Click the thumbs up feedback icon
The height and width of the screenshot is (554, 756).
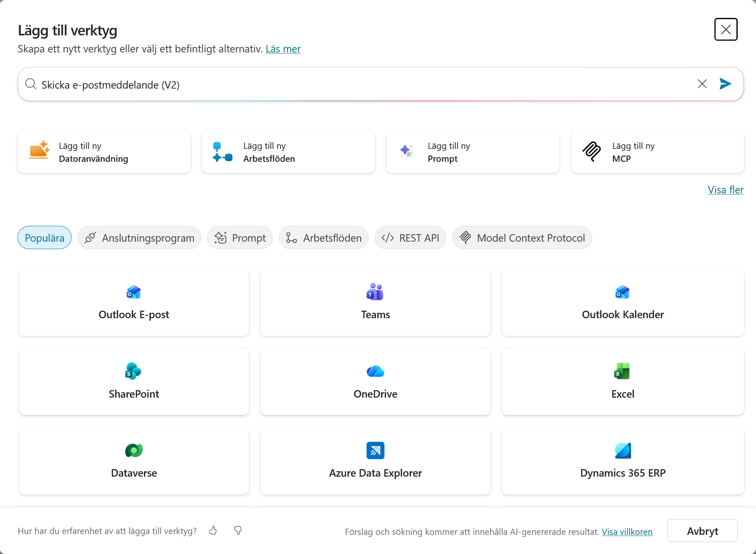click(x=213, y=530)
